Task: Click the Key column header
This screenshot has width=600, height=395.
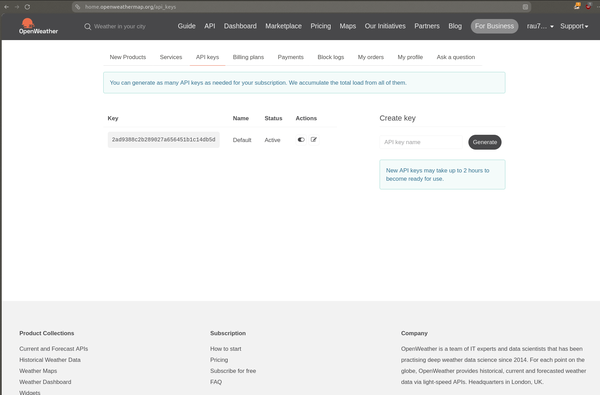Action: click(113, 118)
